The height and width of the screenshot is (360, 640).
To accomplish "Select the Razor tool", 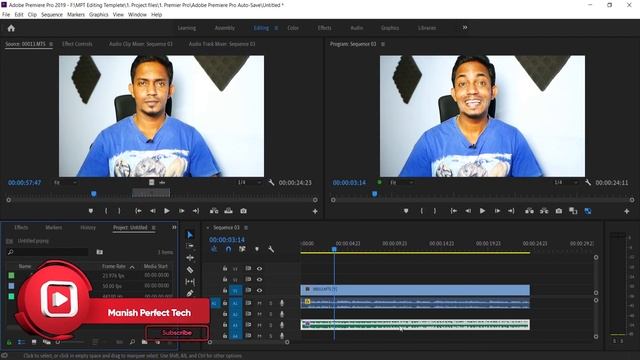I will (190, 270).
